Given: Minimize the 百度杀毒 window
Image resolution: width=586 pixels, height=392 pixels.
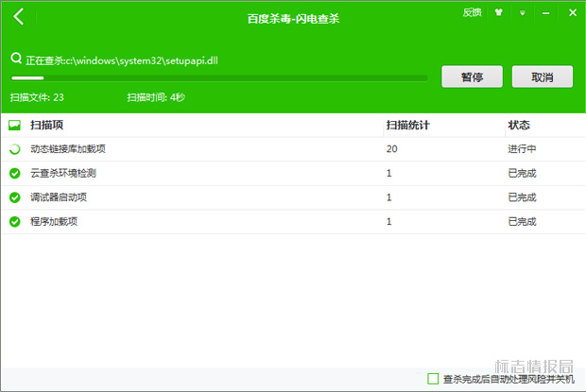Looking at the screenshot, I should pos(546,13).
